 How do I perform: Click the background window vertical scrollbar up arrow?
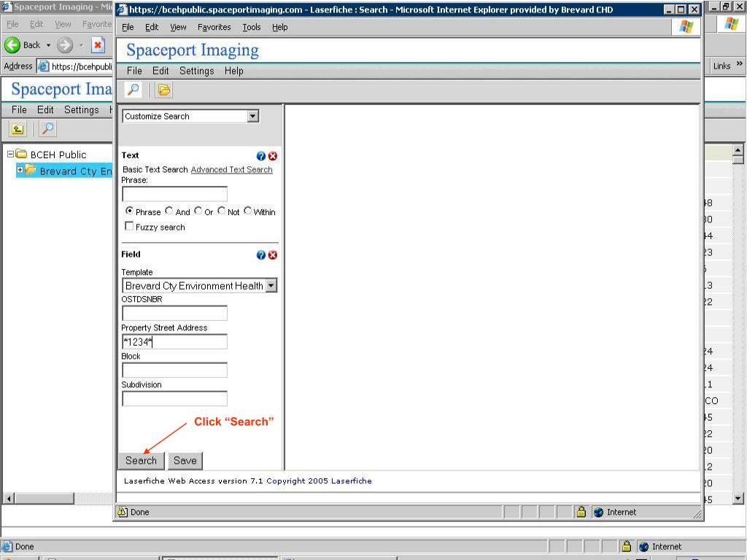click(x=738, y=150)
